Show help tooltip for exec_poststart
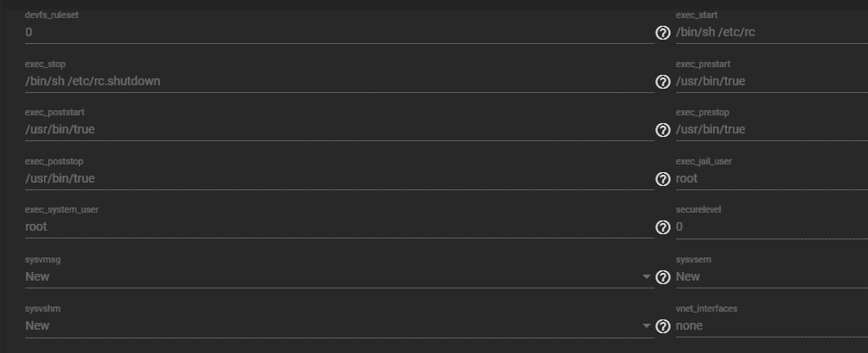 click(663, 130)
